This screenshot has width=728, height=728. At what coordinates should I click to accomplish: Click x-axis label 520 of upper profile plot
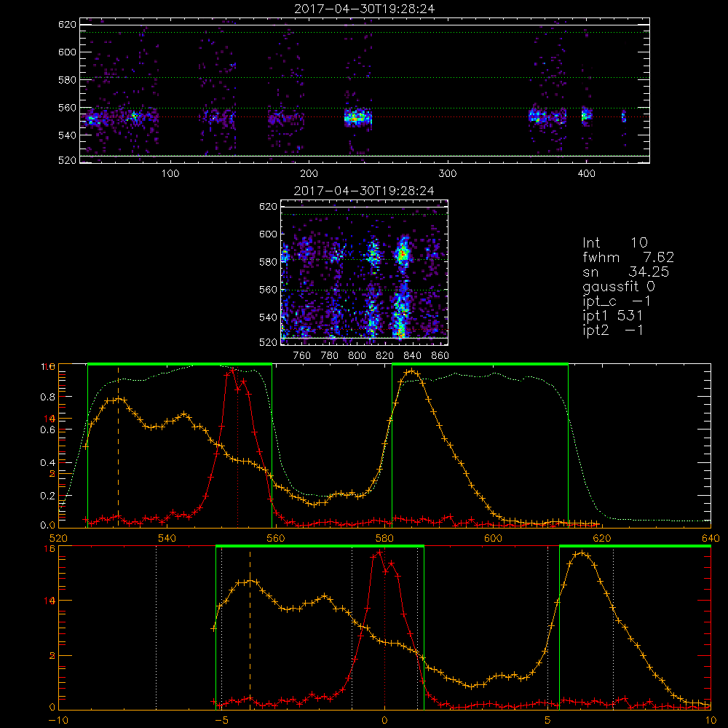pos(58,538)
